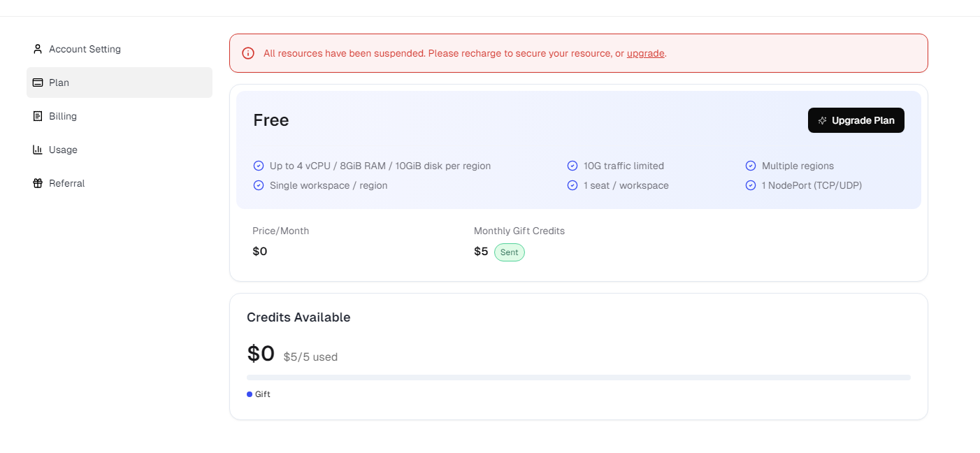Click the '1 NodePort (TCP/UDP)' text

(812, 185)
